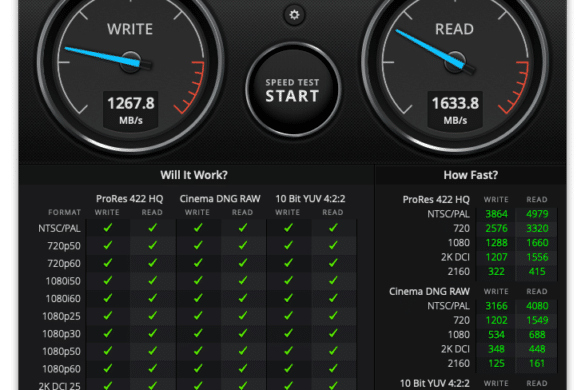Click 720p60 Cinema DNG RAW read checkmark
This screenshot has height=390, width=585.
coord(243,263)
